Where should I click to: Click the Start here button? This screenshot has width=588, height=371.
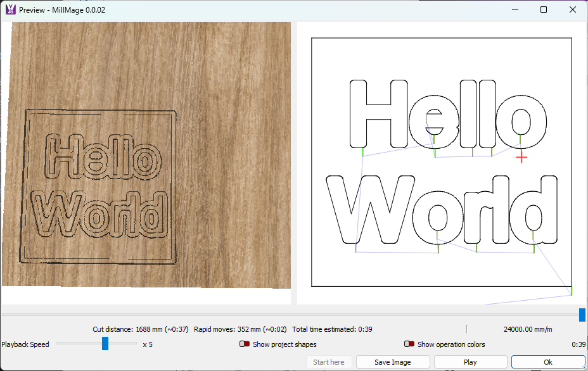coord(329,362)
